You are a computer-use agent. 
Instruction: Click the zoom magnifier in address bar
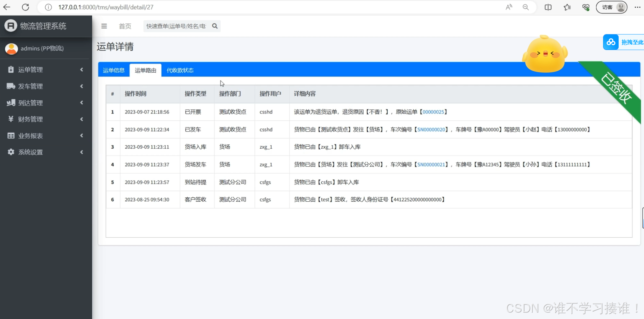pos(526,7)
